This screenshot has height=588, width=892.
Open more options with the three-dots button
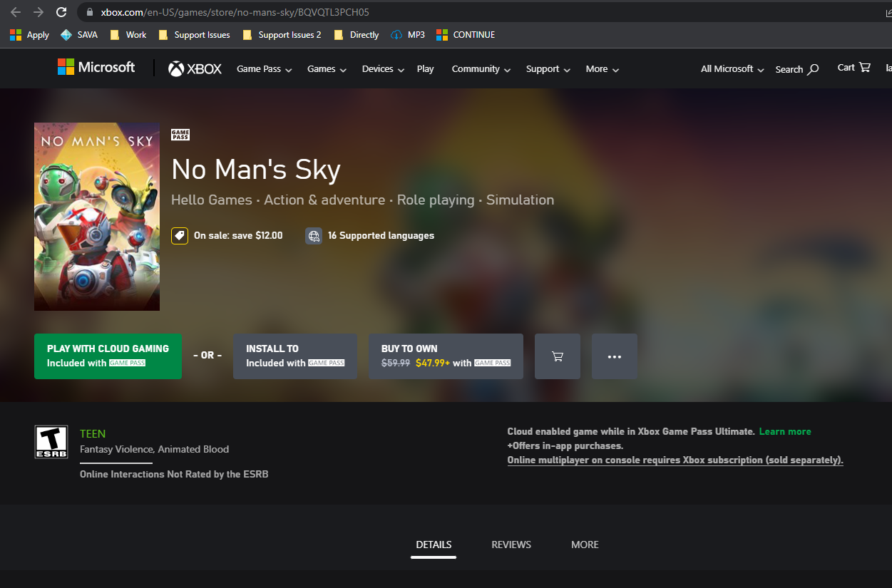(615, 356)
